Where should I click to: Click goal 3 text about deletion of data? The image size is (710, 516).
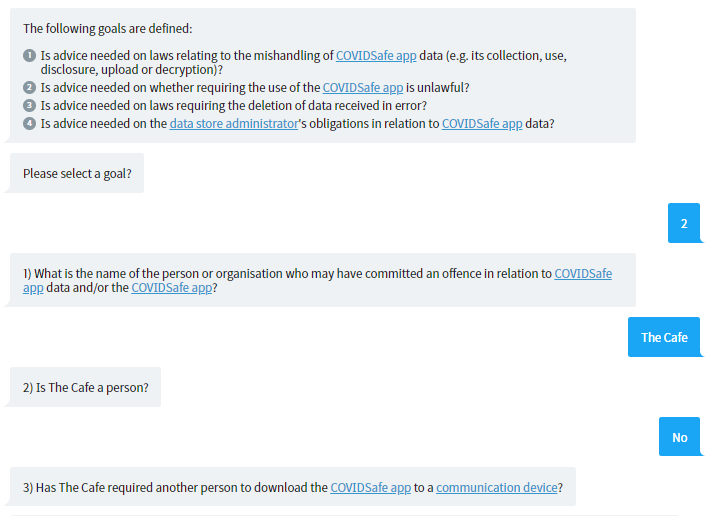pos(234,105)
